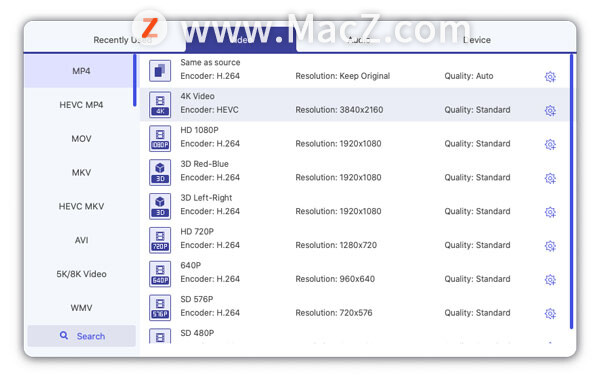Click Quality: Auto text

[x=469, y=76]
